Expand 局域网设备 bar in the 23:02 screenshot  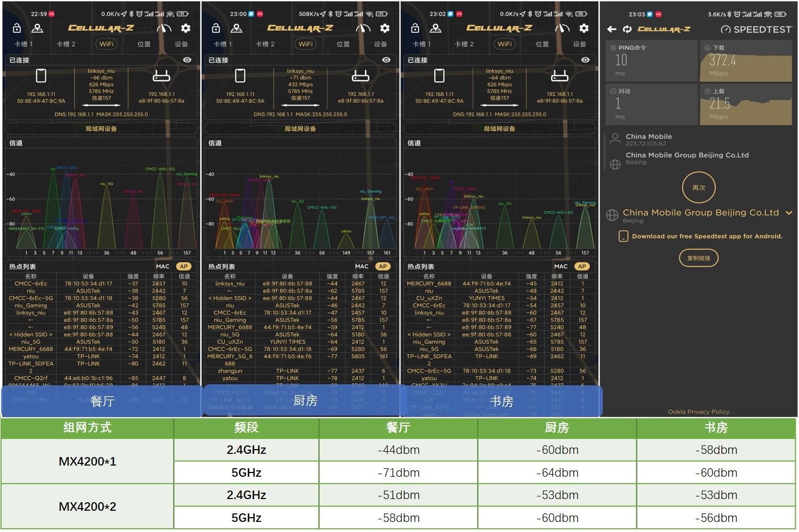[499, 129]
